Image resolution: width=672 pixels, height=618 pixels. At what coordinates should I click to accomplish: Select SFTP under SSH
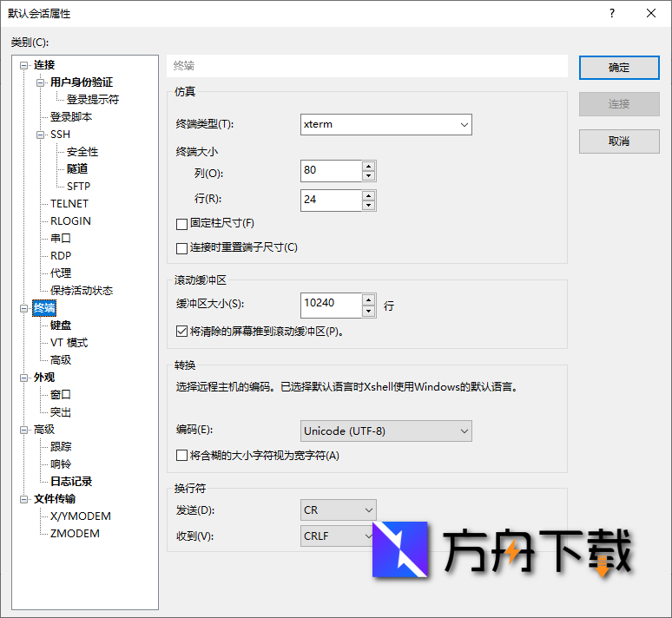(x=78, y=187)
